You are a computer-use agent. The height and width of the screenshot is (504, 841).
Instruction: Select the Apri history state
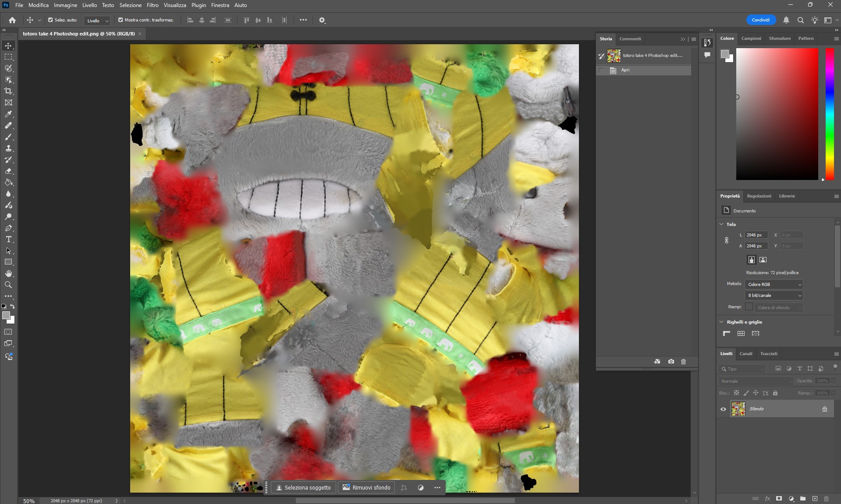(644, 70)
